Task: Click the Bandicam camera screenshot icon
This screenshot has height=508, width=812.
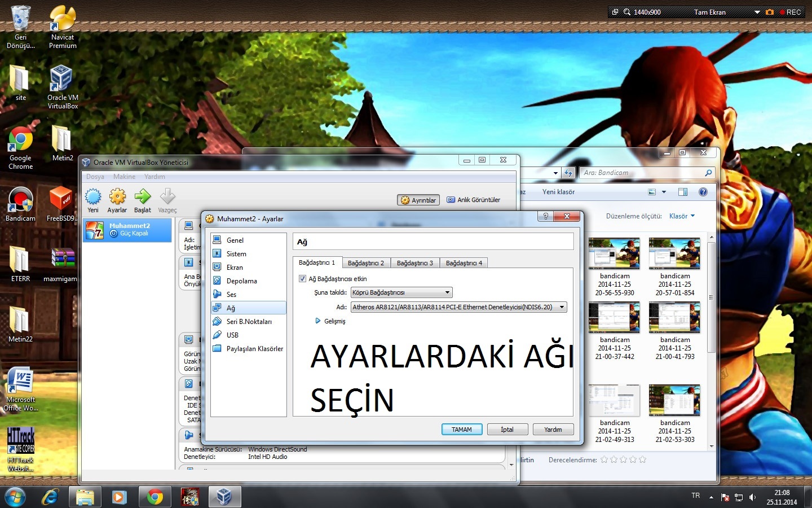Action: point(770,12)
